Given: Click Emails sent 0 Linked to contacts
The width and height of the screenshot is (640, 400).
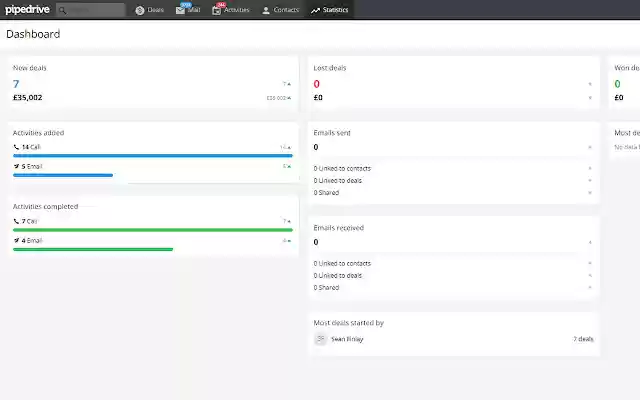Looking at the screenshot, I should [x=342, y=169].
